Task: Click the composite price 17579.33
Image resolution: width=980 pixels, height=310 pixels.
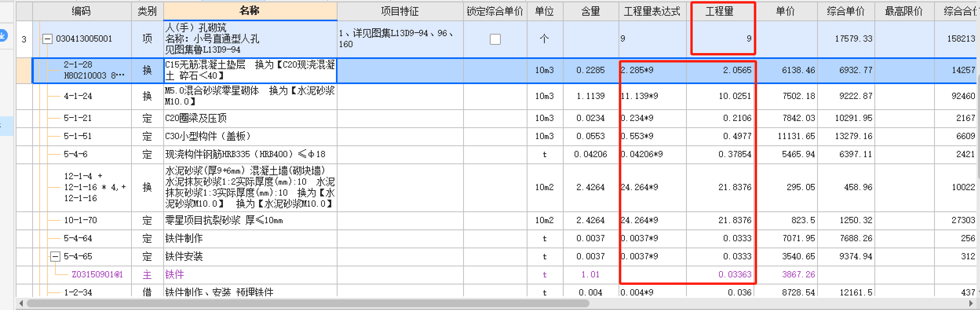Action: tap(846, 39)
